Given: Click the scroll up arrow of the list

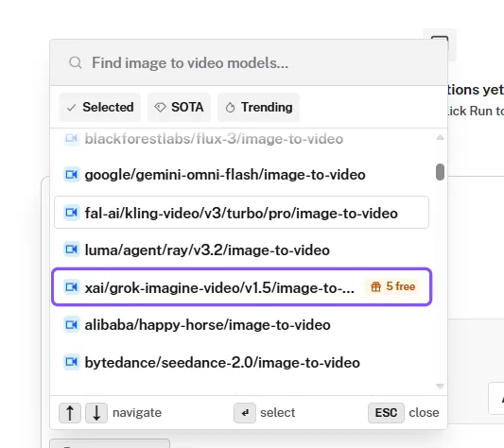Looking at the screenshot, I should tap(440, 138).
